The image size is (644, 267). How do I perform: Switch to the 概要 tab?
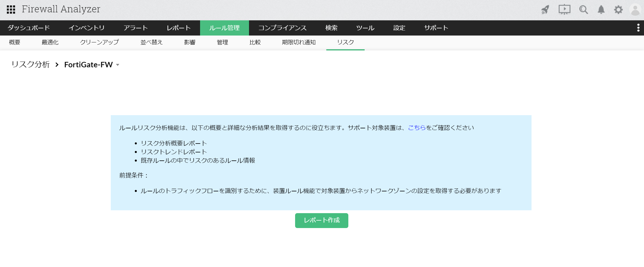click(x=15, y=42)
